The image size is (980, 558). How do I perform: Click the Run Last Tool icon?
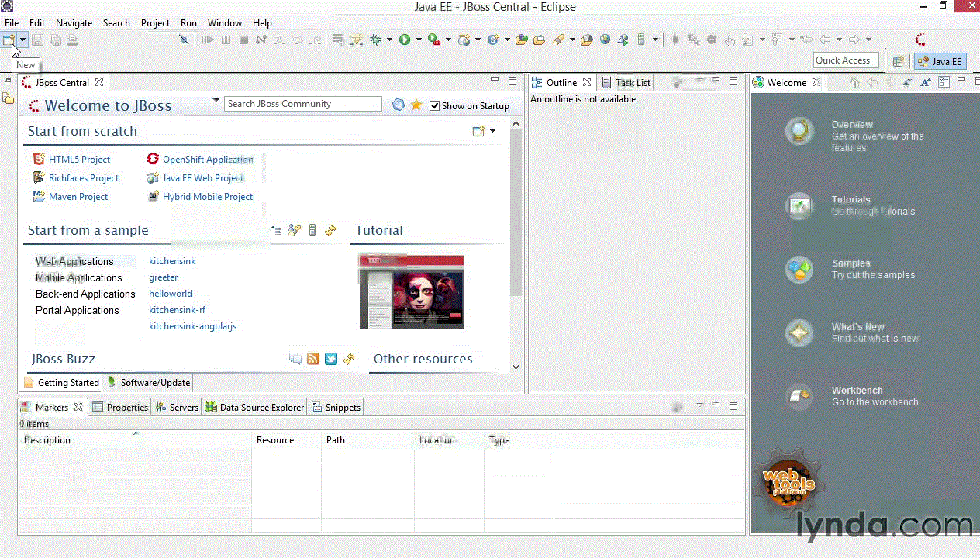tap(434, 40)
